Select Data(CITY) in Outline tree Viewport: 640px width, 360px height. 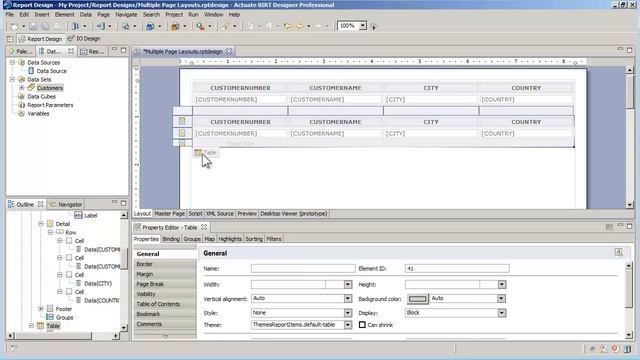click(x=98, y=284)
